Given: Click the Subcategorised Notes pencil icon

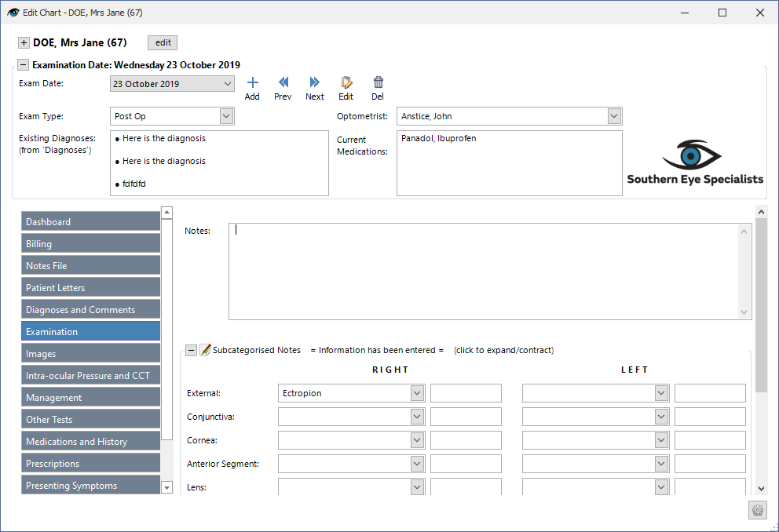Looking at the screenshot, I should (x=205, y=350).
